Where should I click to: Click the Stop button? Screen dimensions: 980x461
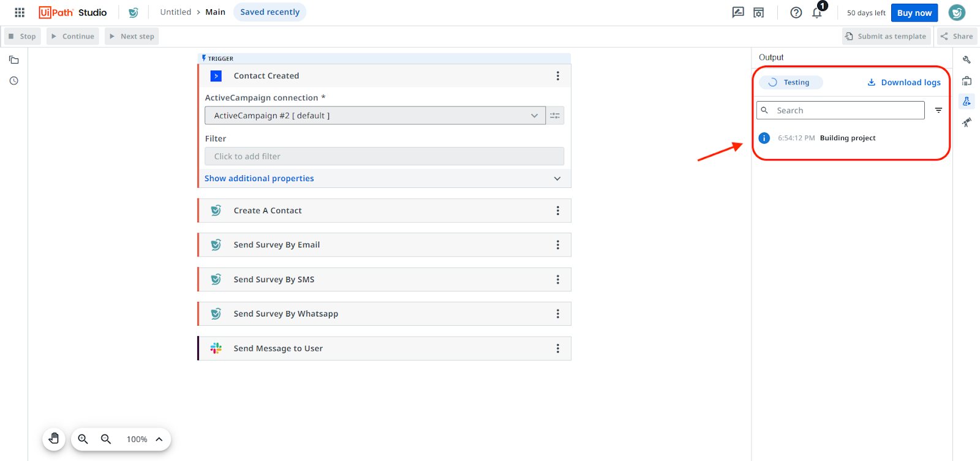[x=23, y=37]
